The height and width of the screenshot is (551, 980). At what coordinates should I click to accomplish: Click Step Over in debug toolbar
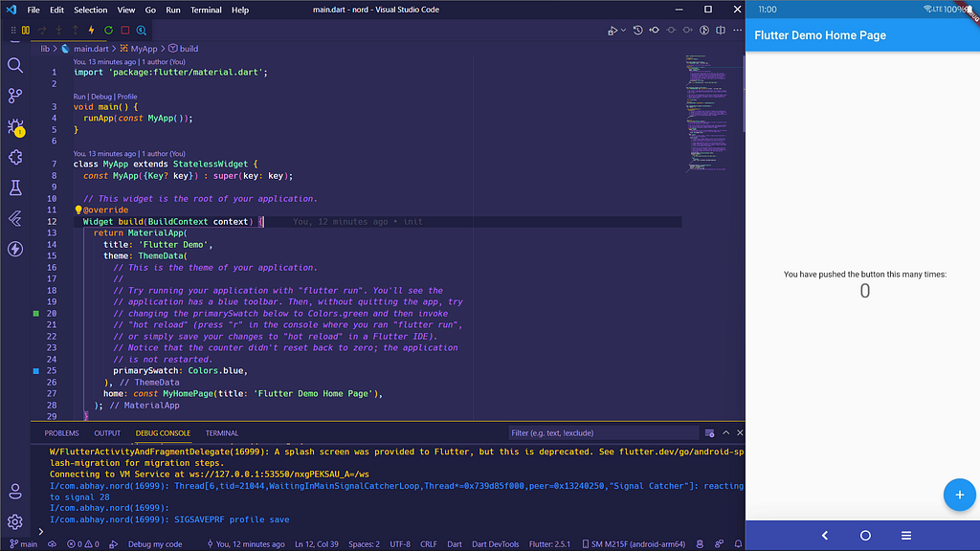coord(42,30)
